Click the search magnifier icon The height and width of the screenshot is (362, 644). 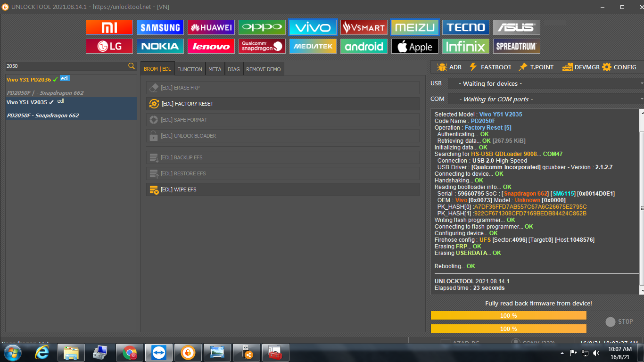[132, 66]
